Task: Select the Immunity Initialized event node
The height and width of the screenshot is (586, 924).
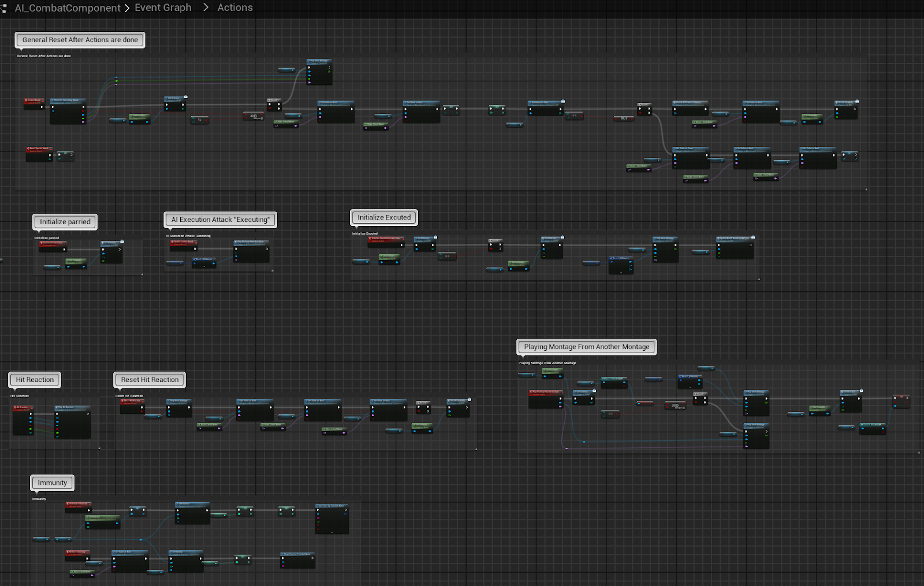Action: point(78,507)
